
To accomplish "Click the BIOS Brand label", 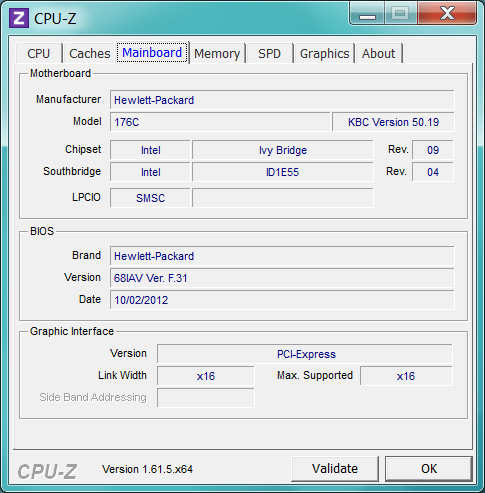I will click(x=86, y=255).
